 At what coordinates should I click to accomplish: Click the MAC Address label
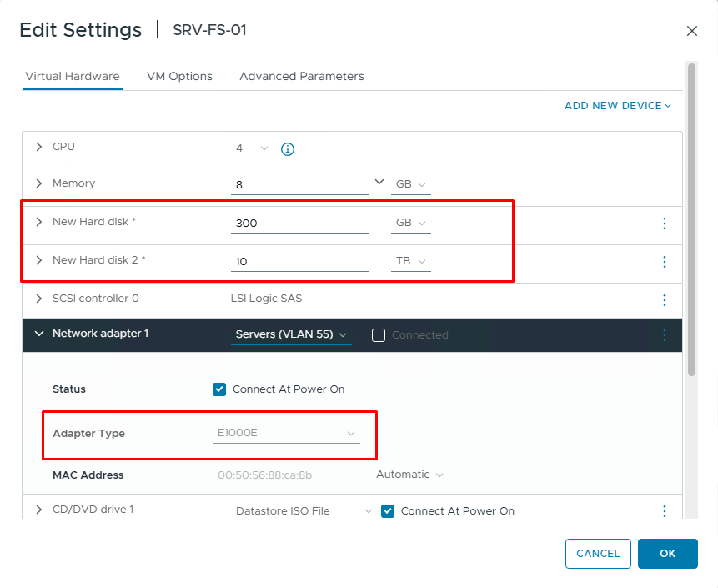[x=88, y=475]
